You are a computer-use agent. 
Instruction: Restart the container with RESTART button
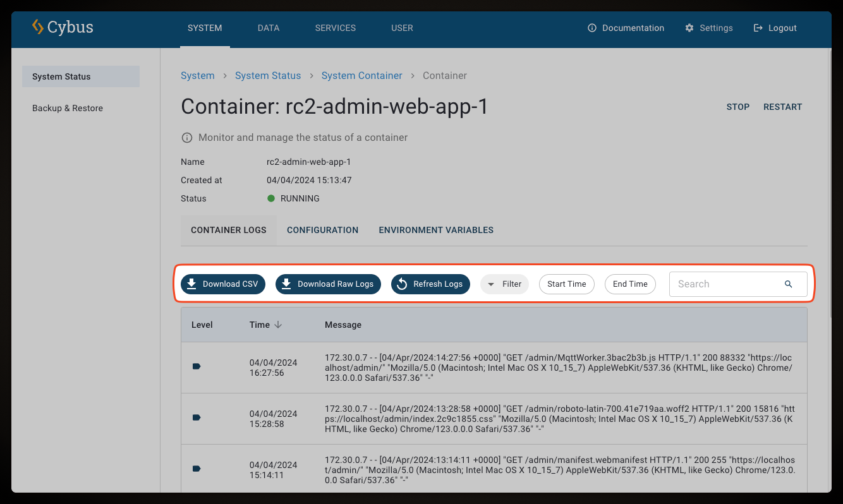(x=782, y=107)
